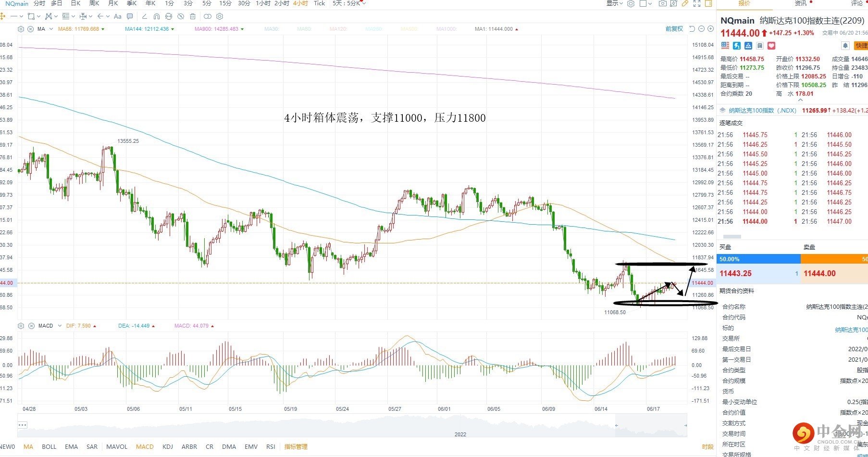Open the 显示 display dropdown

click(614, 3)
